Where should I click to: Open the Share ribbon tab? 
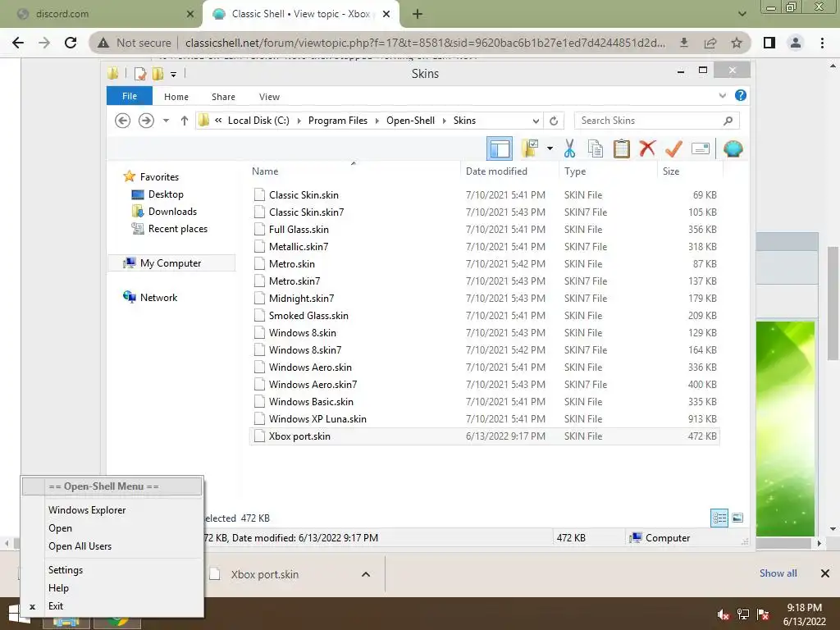tap(223, 97)
